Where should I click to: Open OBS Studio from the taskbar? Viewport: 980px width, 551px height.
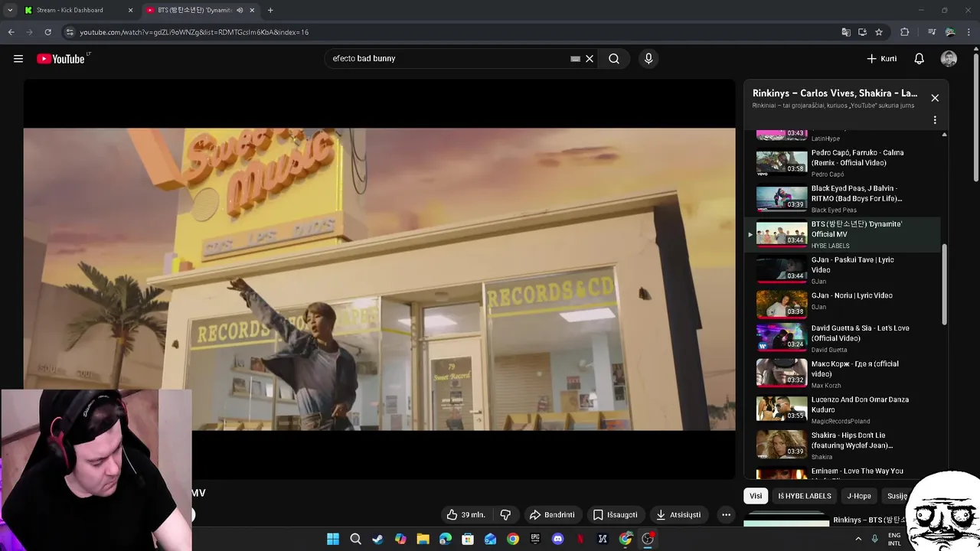click(648, 540)
